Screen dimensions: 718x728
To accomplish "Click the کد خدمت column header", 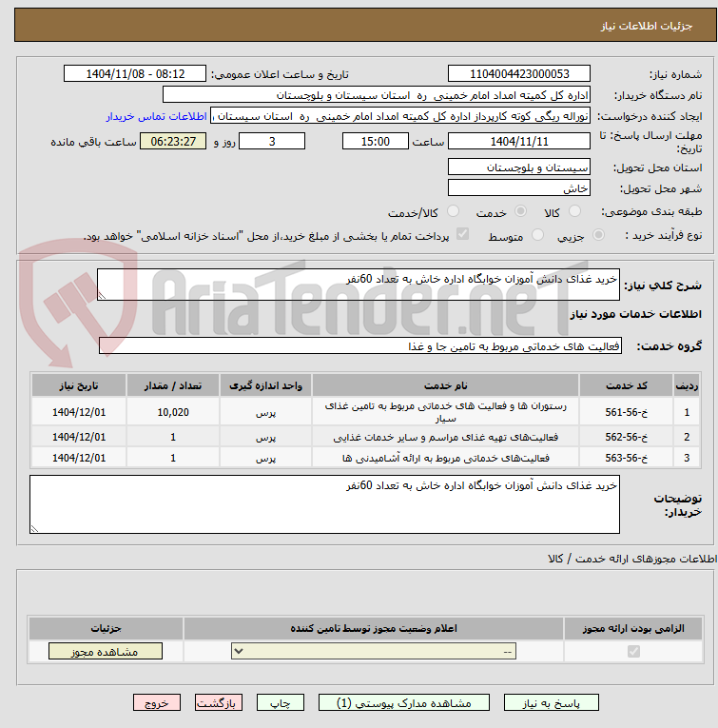I will [626, 385].
